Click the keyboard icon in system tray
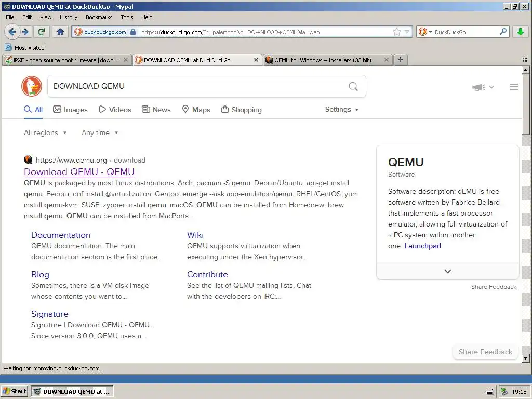 pyautogui.click(x=489, y=392)
